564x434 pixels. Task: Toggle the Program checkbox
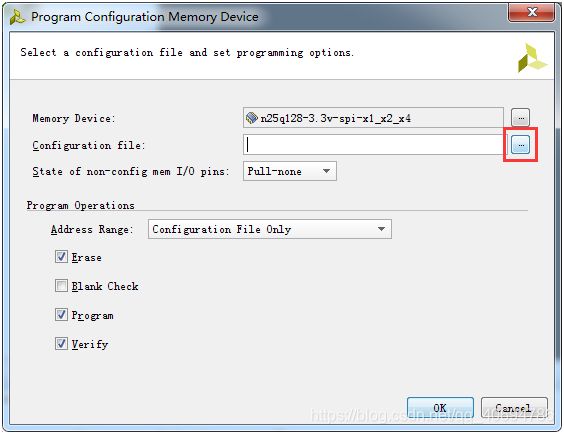pos(61,315)
